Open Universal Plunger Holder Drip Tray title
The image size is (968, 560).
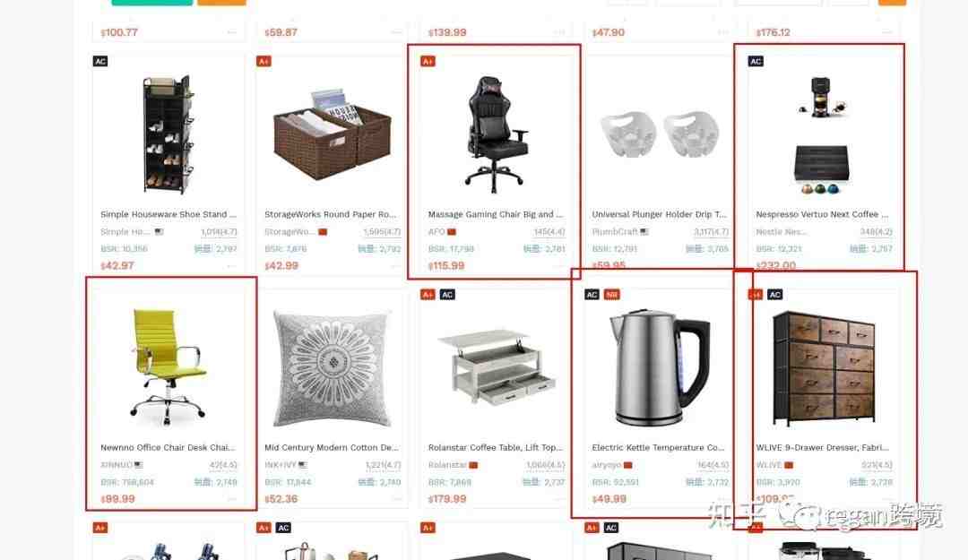click(x=660, y=214)
